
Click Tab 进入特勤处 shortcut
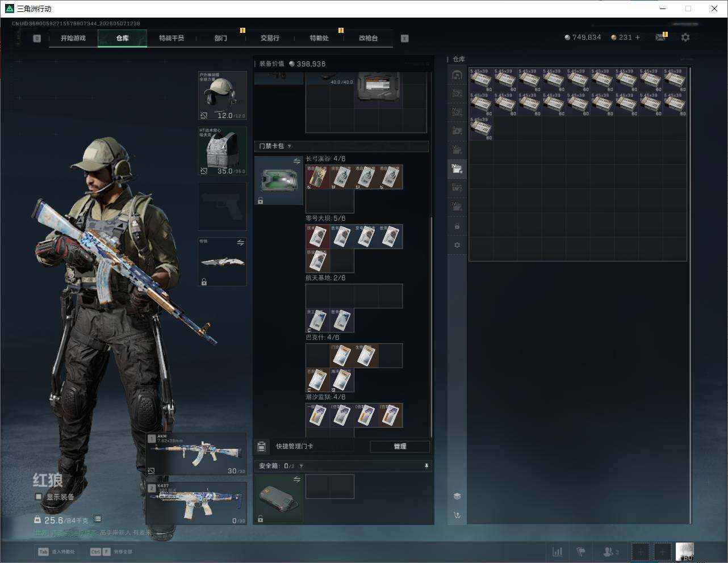coord(56,552)
